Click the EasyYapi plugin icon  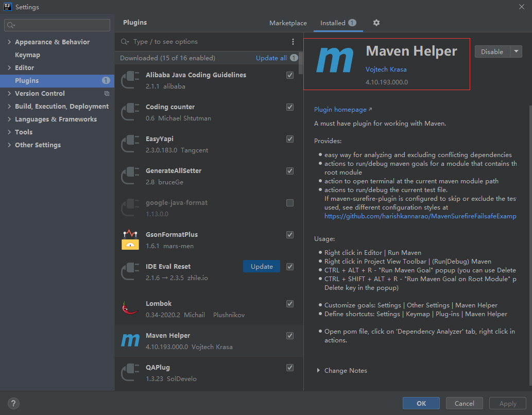(x=130, y=144)
